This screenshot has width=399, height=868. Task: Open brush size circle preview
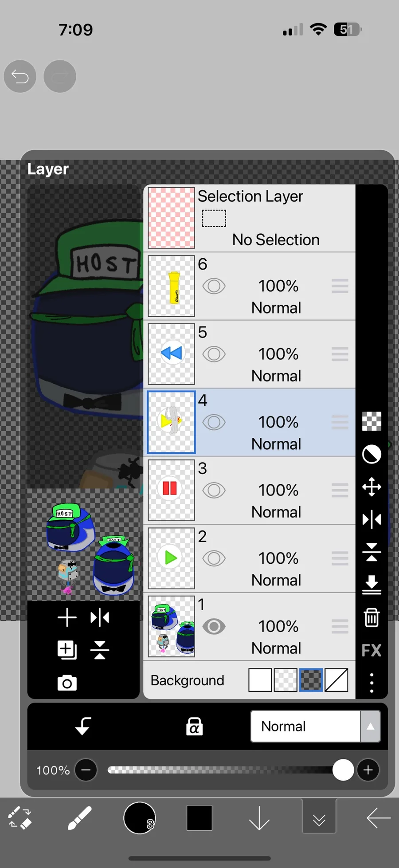140,818
